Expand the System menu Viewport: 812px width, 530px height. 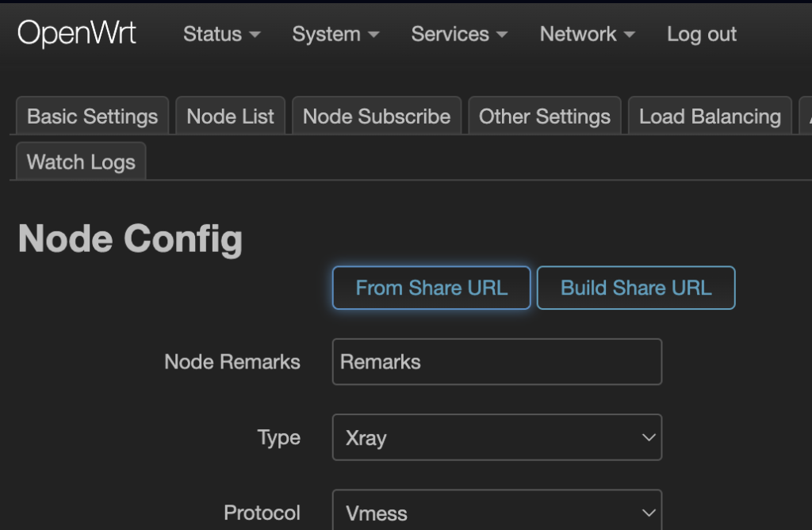pos(335,34)
